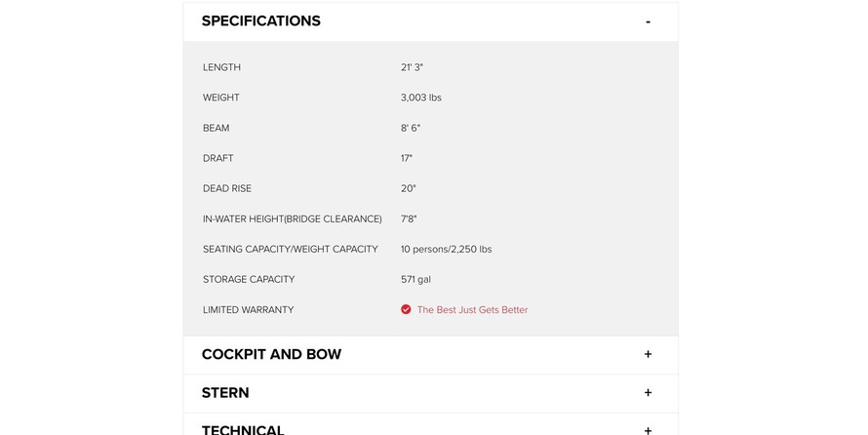
Task: Select the 571 gal storage value
Action: pyautogui.click(x=415, y=280)
